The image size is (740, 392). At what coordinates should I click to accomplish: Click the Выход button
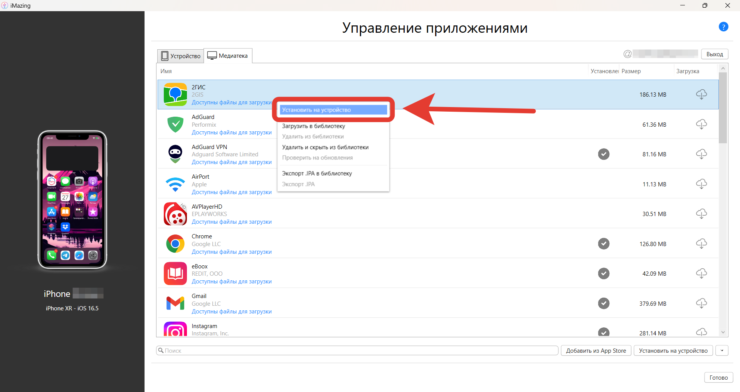(x=715, y=54)
